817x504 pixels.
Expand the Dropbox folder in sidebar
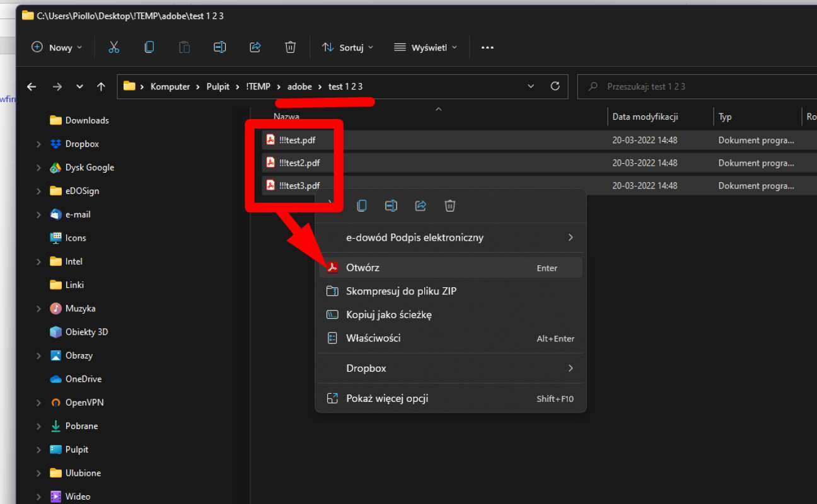pos(39,144)
